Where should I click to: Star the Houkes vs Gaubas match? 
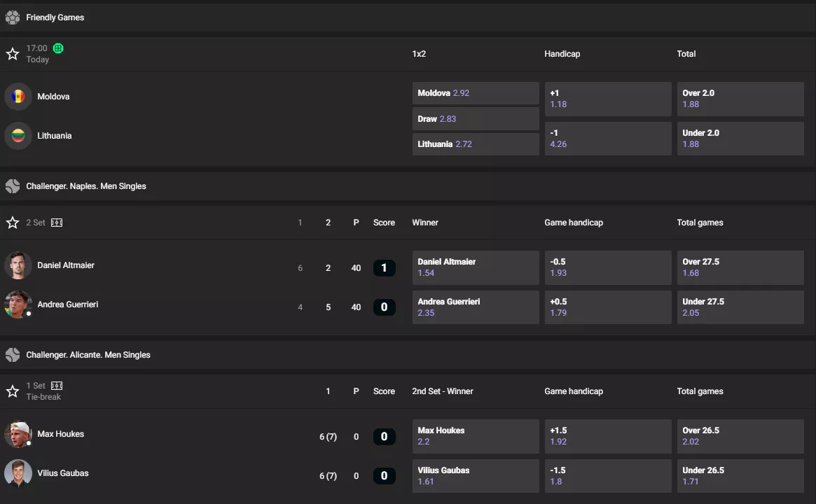(x=13, y=391)
